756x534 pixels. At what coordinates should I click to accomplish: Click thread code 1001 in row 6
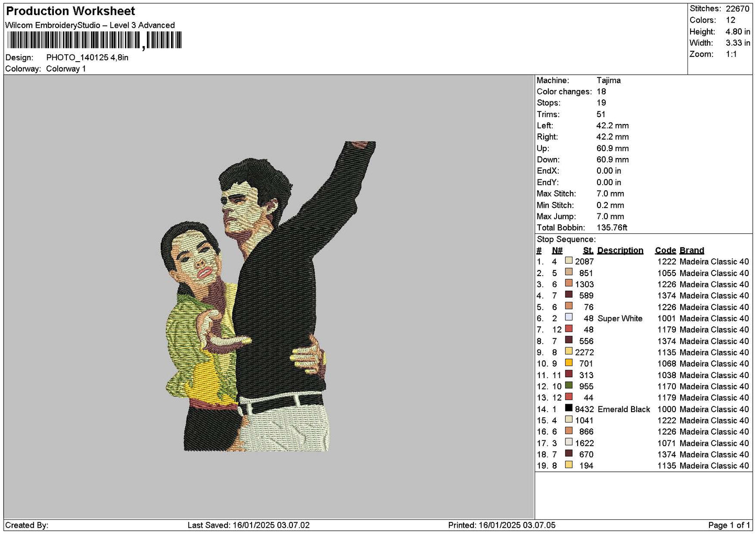[667, 319]
